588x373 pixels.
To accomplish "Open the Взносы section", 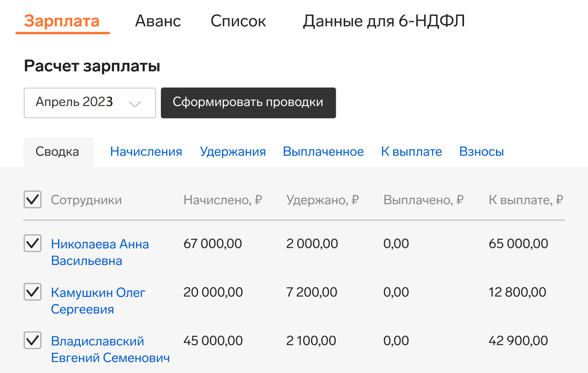I will tap(481, 152).
